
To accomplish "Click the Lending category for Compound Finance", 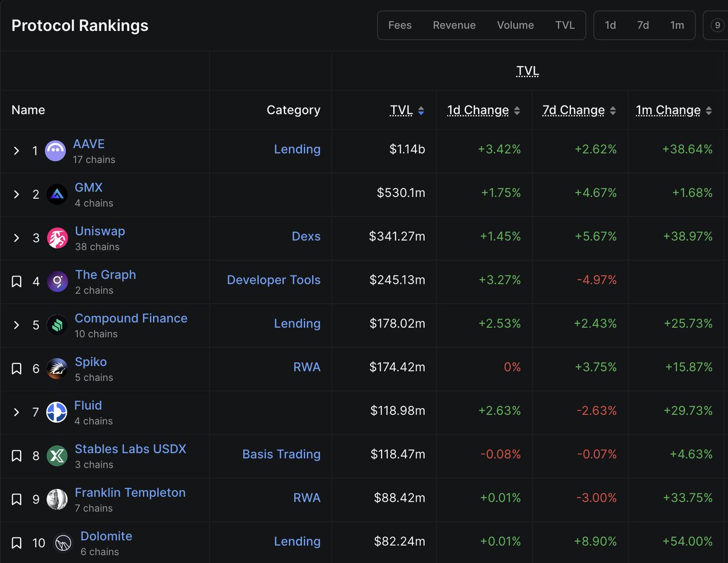I will click(x=297, y=324).
